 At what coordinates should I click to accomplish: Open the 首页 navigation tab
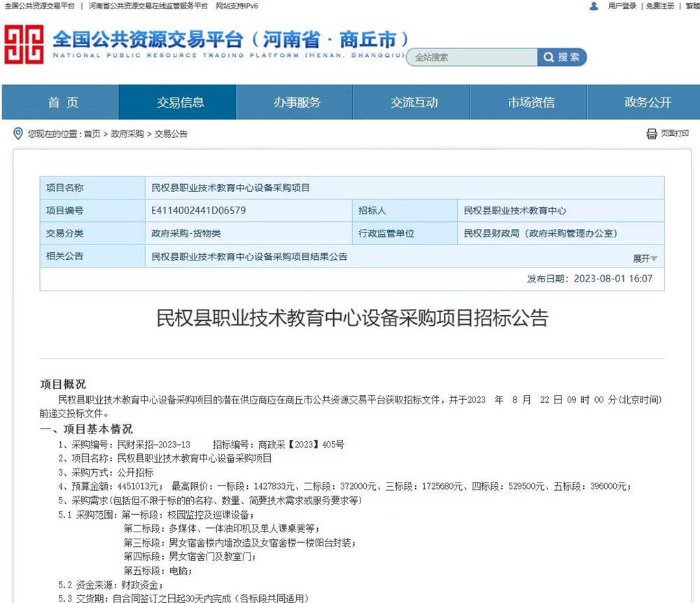(61, 102)
